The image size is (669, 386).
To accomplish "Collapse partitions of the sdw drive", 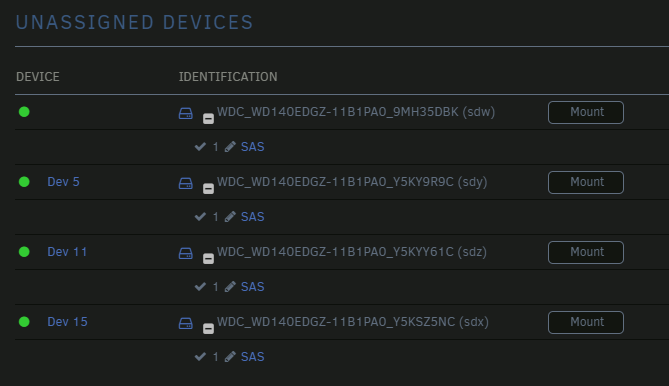I will pyautogui.click(x=208, y=118).
